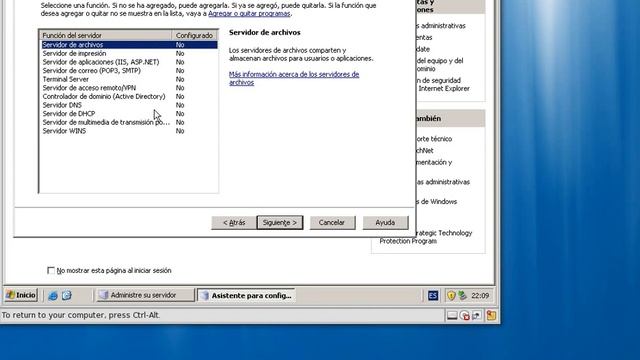Click the CD drive icon in VM status bar
The height and width of the screenshot is (360, 640).
464,316
